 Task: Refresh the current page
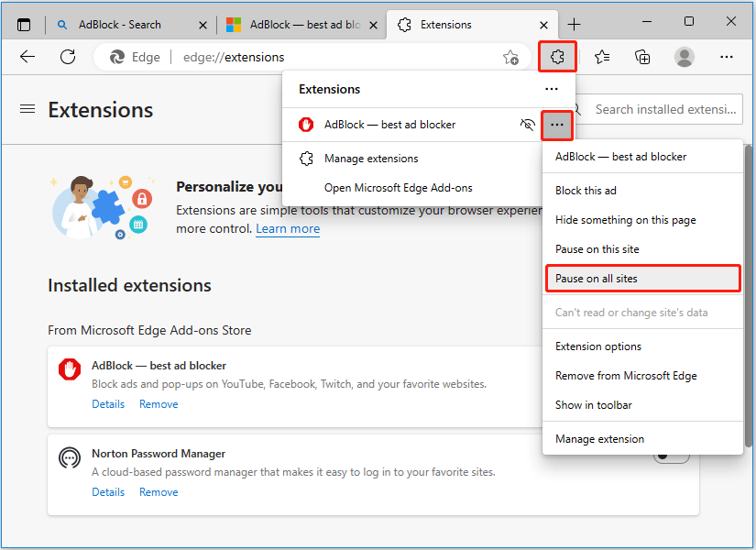point(67,56)
